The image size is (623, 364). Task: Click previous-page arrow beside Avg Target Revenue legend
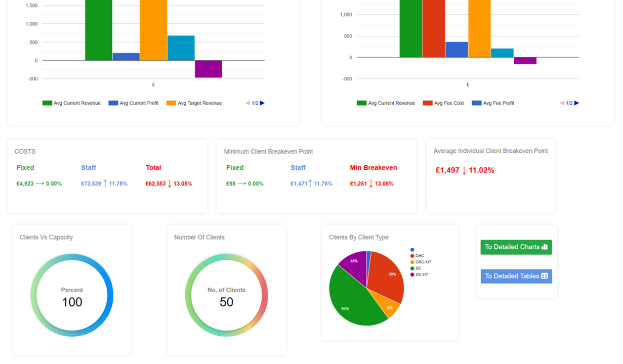coord(247,103)
